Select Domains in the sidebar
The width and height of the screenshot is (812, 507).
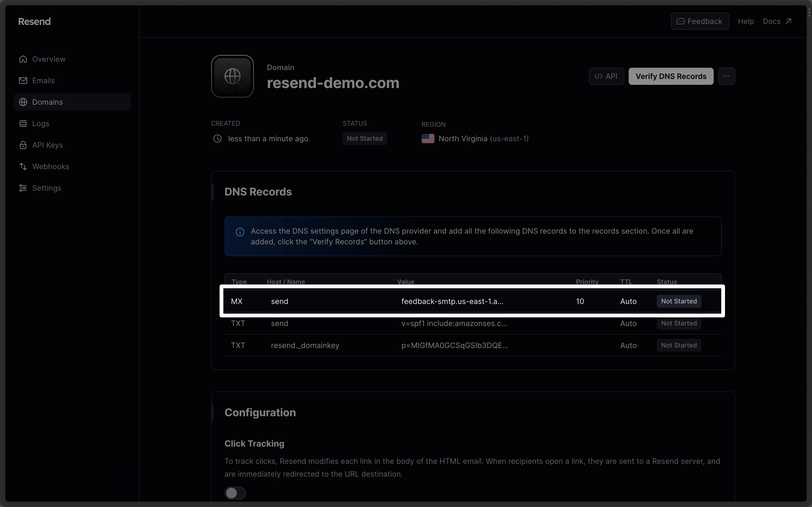pyautogui.click(x=72, y=102)
